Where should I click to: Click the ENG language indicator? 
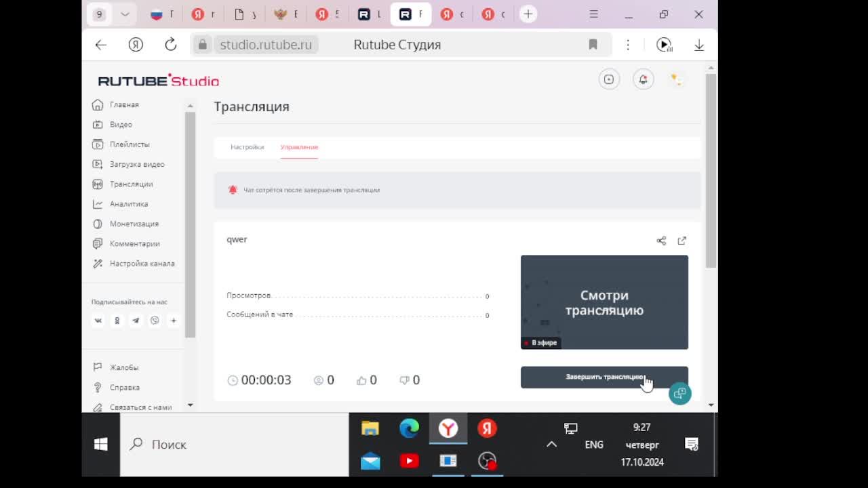click(594, 445)
